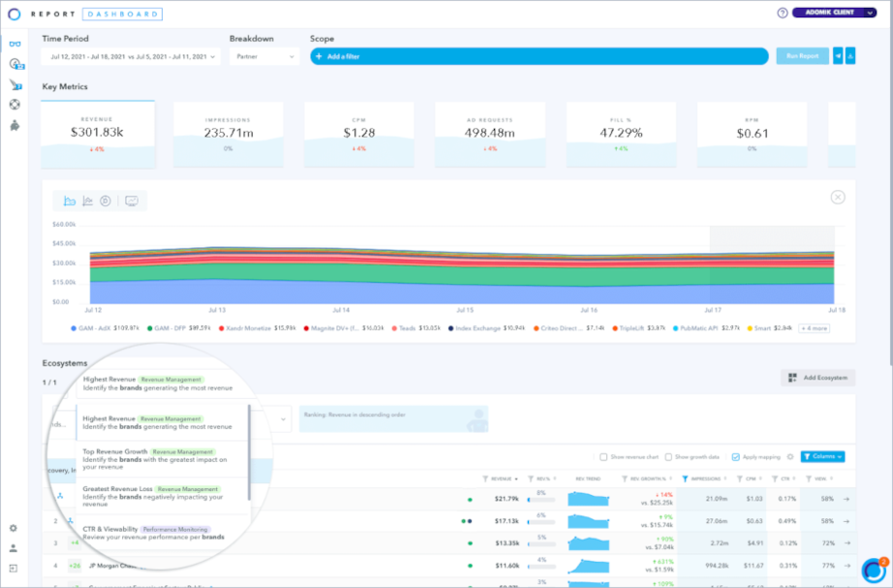Click the rev trend thumbnail for $11.60k row
The height and width of the screenshot is (588, 893).
588,565
